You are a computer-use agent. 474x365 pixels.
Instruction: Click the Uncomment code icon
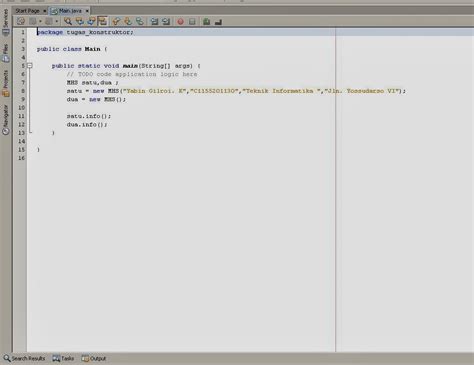tap(218, 22)
